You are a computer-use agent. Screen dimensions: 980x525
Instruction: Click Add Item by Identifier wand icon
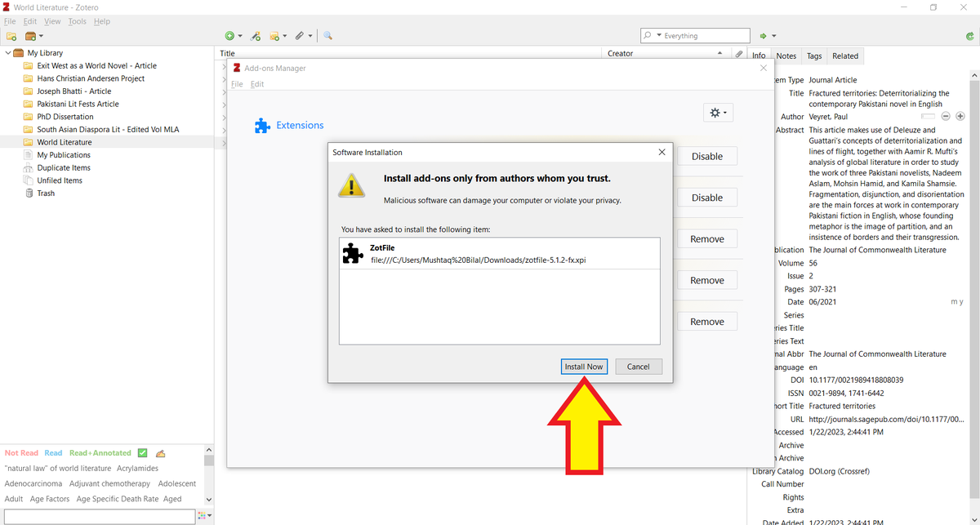(x=256, y=36)
